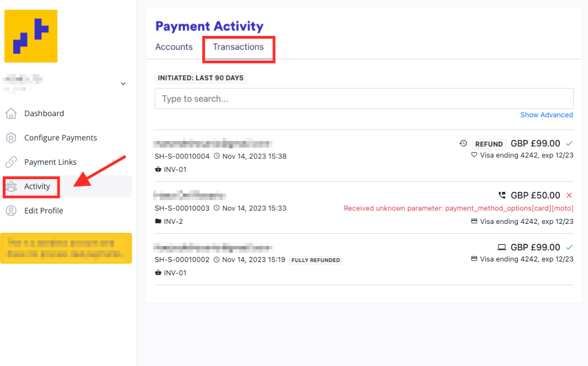Screen dimensions: 588x366
Task: Click folder icon beside INV-2
Action: pos(158,221)
